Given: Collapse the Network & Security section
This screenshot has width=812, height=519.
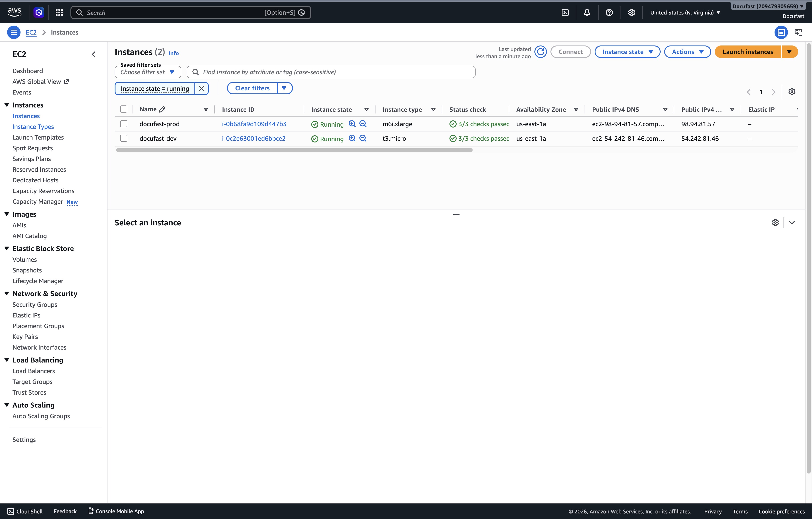Looking at the screenshot, I should coord(6,293).
